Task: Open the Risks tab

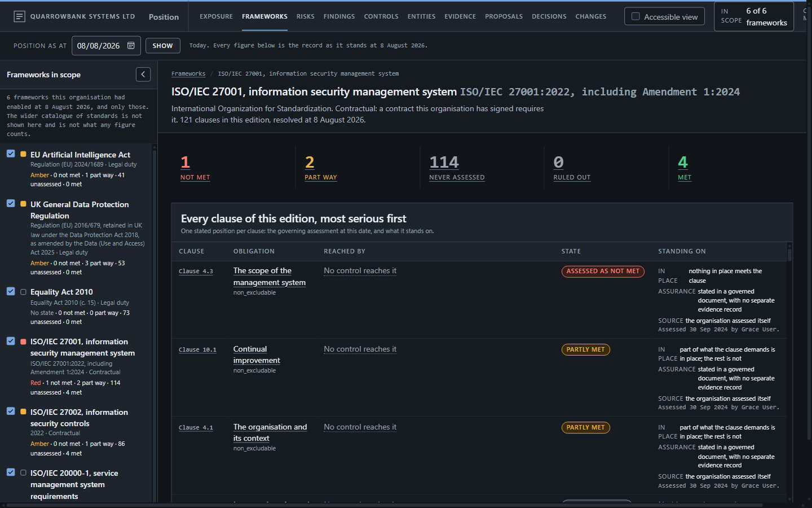Action: pos(306,16)
